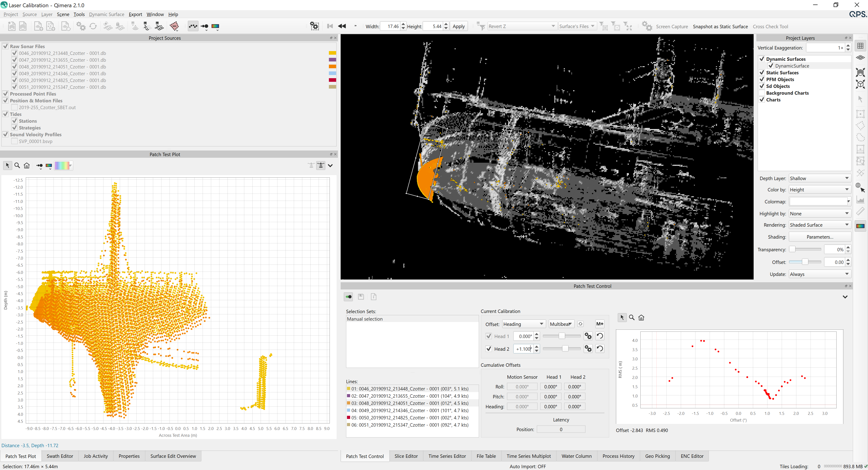Click the M+ memory button
Screen dimensions: 868x470
(599, 324)
